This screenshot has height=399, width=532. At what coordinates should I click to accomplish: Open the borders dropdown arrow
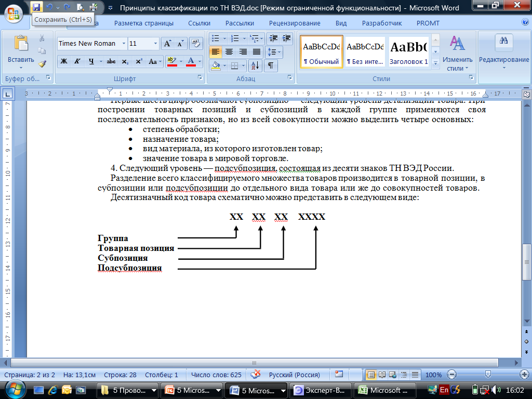[x=244, y=65]
